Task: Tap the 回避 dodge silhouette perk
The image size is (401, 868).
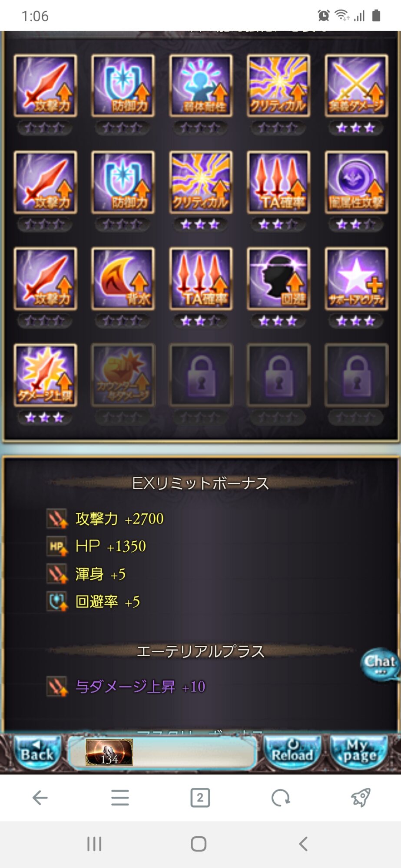Action: [278, 279]
